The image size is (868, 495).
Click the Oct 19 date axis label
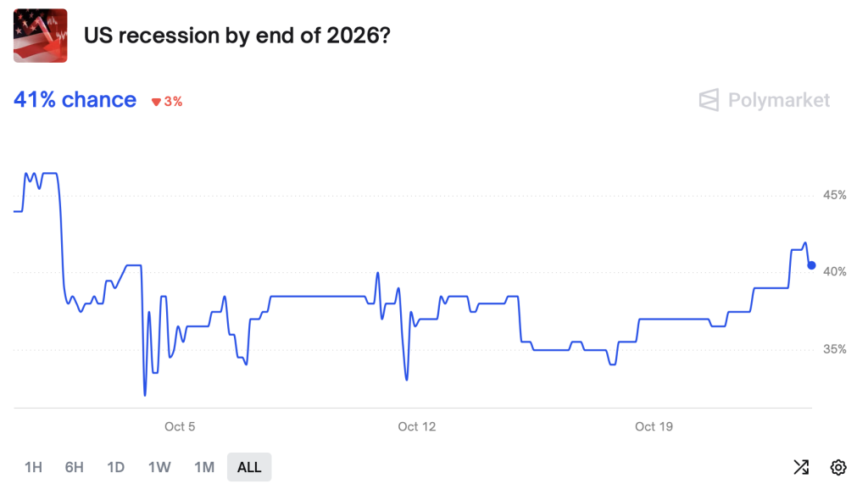pos(654,426)
